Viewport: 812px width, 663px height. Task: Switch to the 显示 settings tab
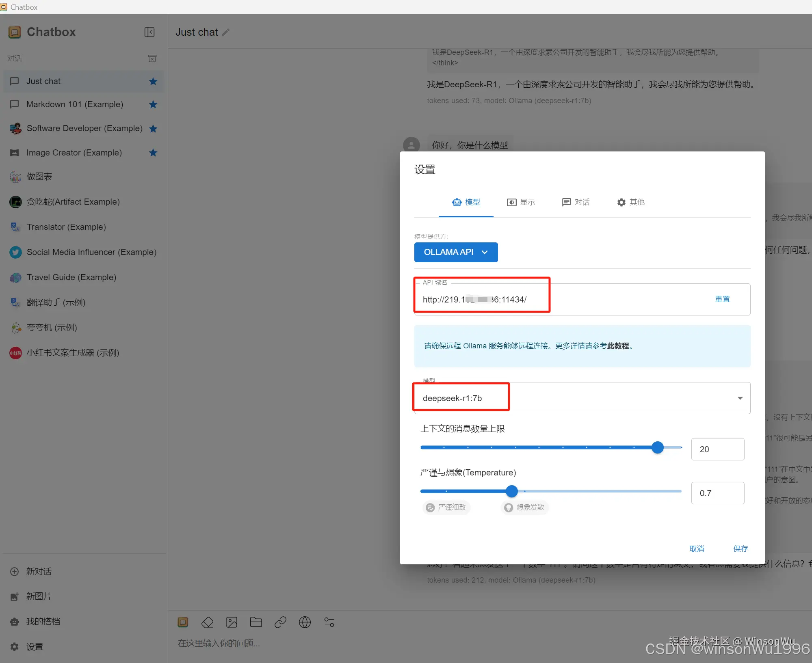point(521,202)
